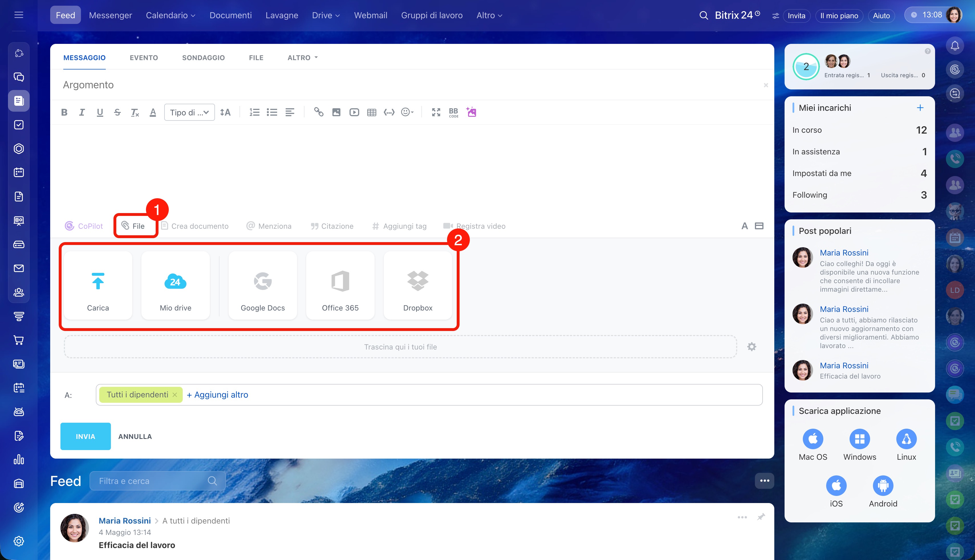This screenshot has height=560, width=975.
Task: Click Registra video
Action: (x=474, y=226)
